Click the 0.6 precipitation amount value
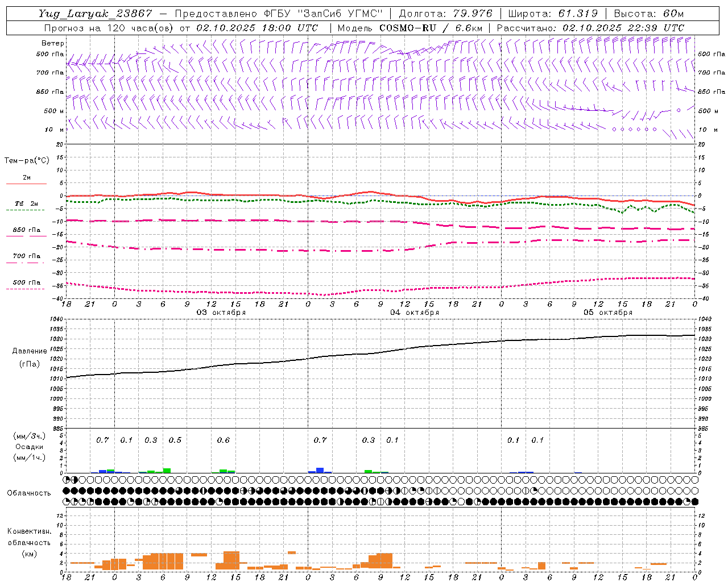Screen dimensions: 728x582 (224, 440)
